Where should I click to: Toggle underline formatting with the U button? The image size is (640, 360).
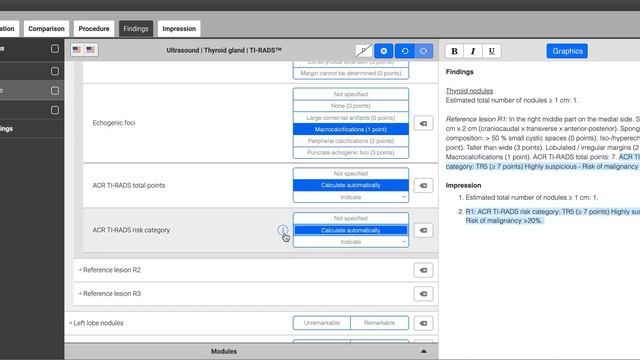pyautogui.click(x=491, y=51)
